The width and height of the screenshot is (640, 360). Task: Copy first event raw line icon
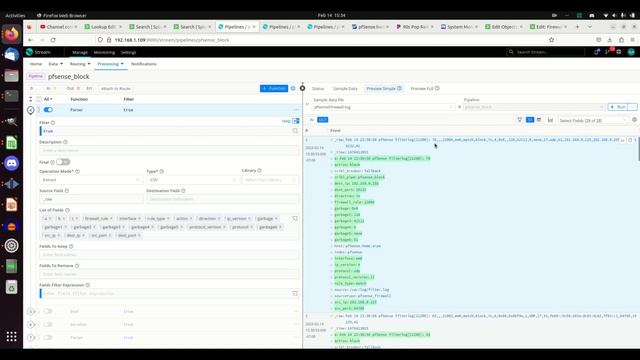click(630, 140)
